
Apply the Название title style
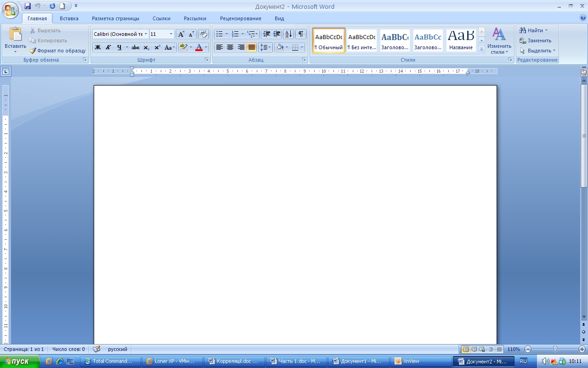coord(461,40)
